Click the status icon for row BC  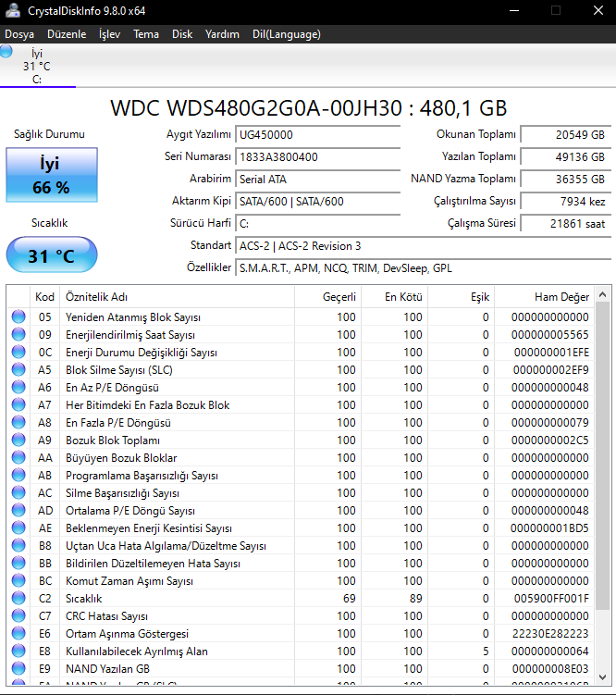click(x=18, y=580)
